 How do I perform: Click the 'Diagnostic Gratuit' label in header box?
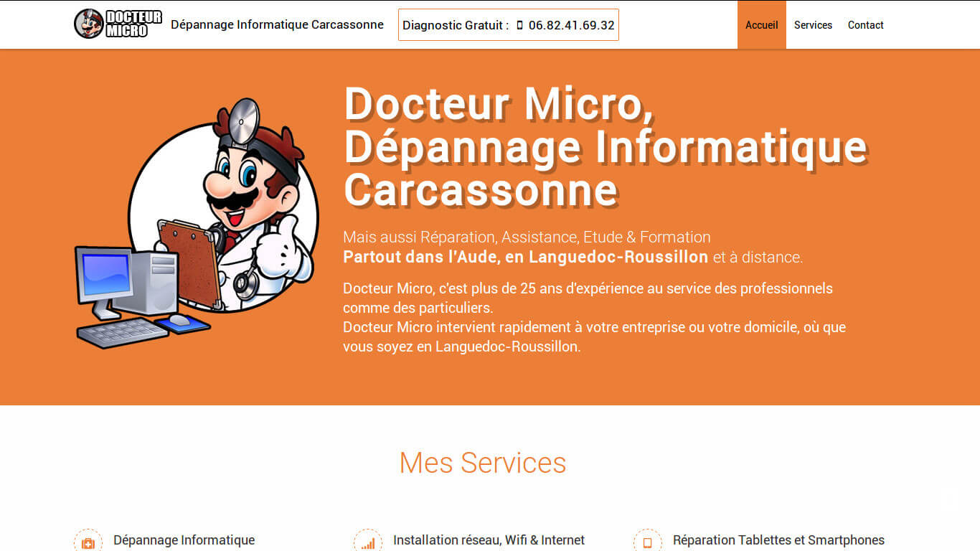pos(456,25)
